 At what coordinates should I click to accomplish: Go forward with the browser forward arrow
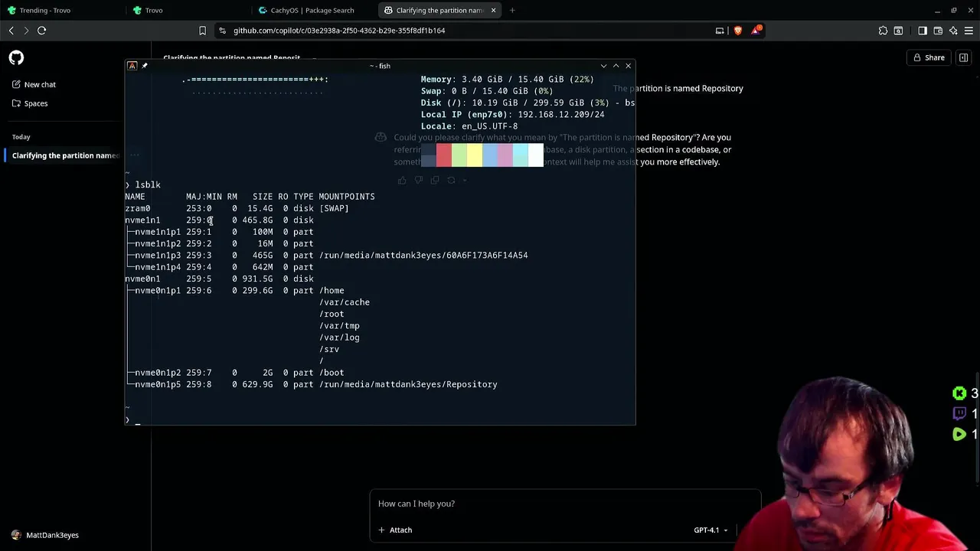pos(26,31)
